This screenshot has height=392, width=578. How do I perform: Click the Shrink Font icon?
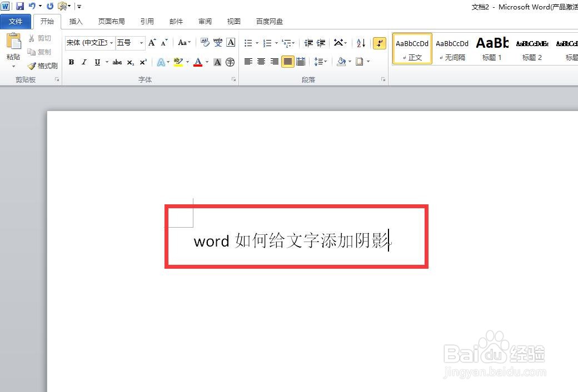click(165, 43)
